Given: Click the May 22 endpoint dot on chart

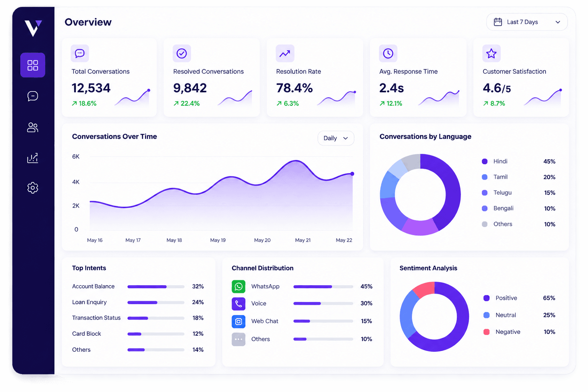Looking at the screenshot, I should 352,174.
